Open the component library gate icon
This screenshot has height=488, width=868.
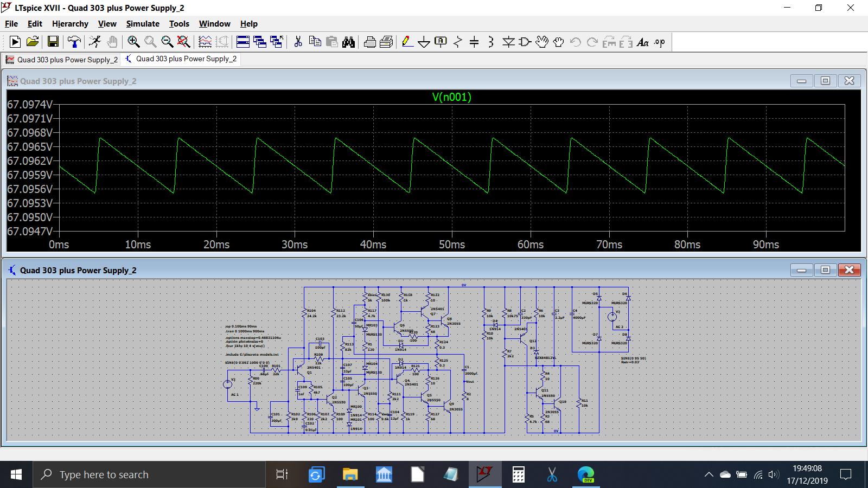tap(525, 42)
